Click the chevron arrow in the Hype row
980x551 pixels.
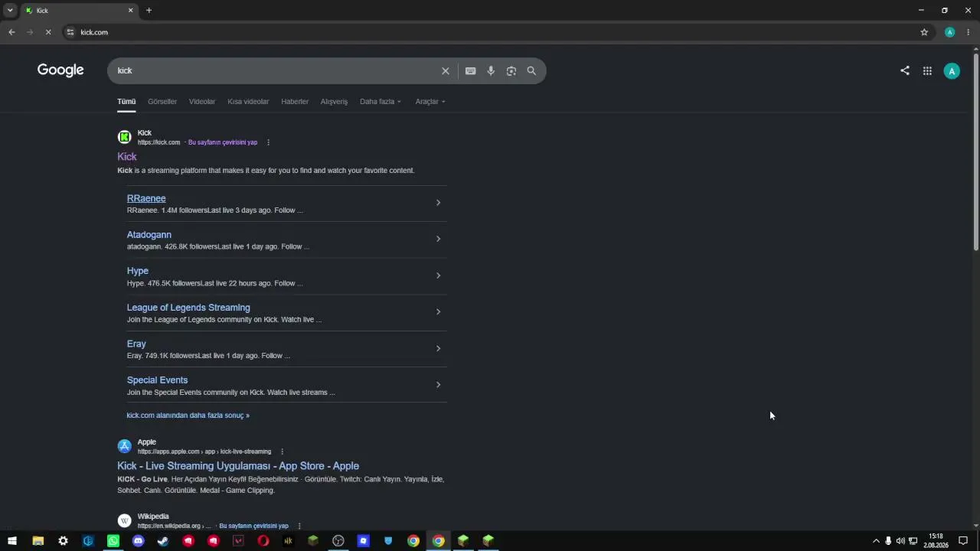(438, 275)
